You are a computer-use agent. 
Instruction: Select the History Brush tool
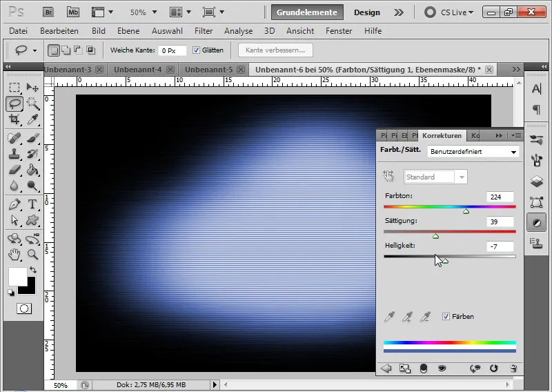[32, 154]
